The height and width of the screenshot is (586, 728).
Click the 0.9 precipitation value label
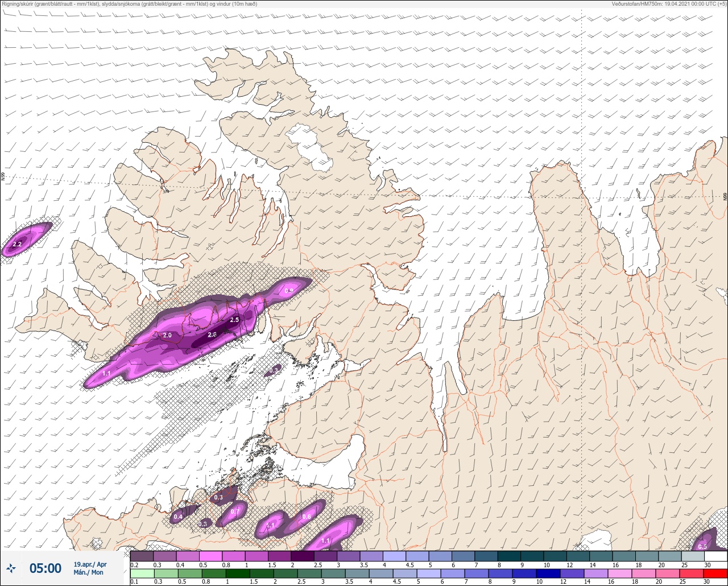(x=289, y=291)
